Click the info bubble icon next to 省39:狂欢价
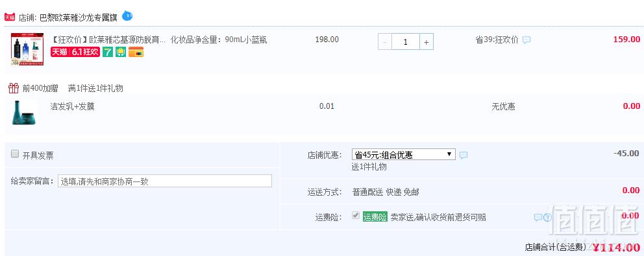Screen dimensions: 644x256 (x=526, y=40)
